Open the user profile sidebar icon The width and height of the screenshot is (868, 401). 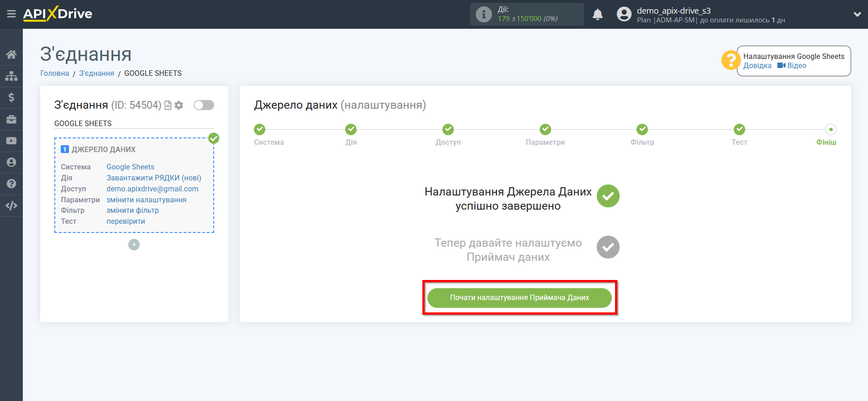(x=11, y=162)
